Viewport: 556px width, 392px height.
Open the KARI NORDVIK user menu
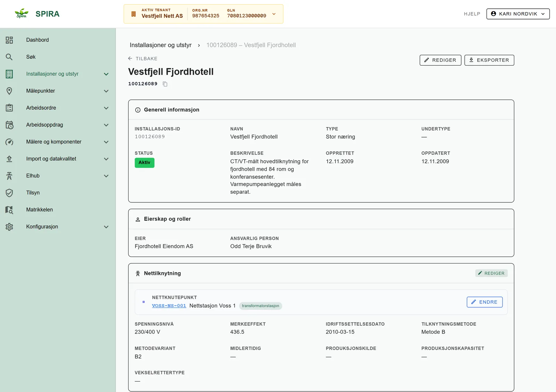coord(518,14)
